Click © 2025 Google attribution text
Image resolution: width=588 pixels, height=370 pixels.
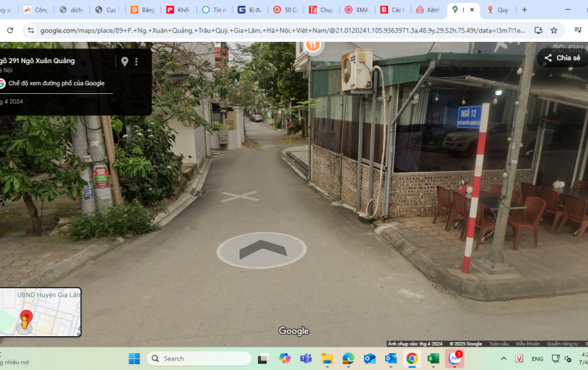pos(466,344)
